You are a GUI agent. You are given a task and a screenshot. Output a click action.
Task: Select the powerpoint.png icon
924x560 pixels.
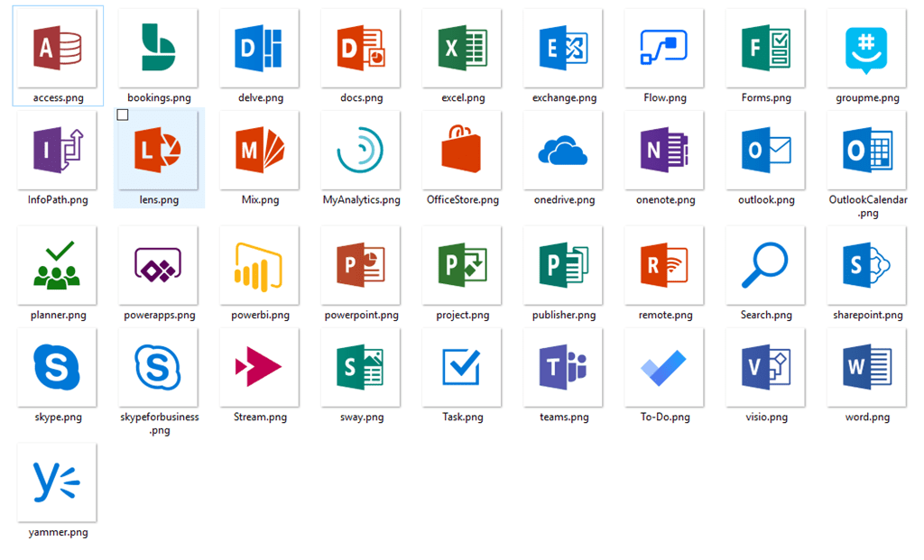coord(360,266)
